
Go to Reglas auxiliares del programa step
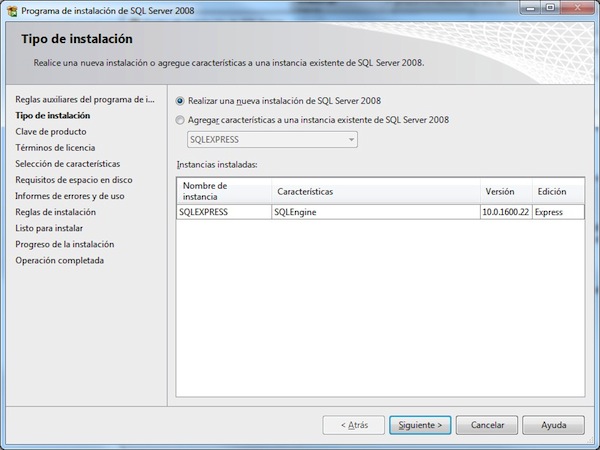pyautogui.click(x=85, y=99)
